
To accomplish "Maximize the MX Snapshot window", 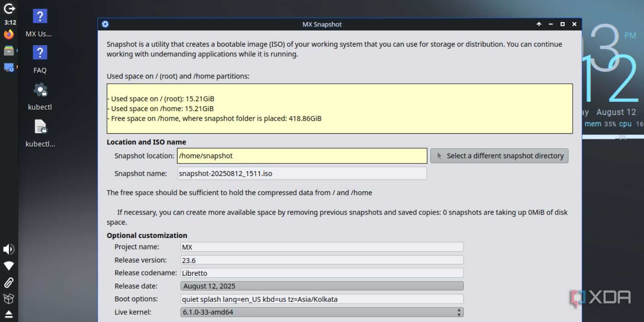I will tap(563, 24).
